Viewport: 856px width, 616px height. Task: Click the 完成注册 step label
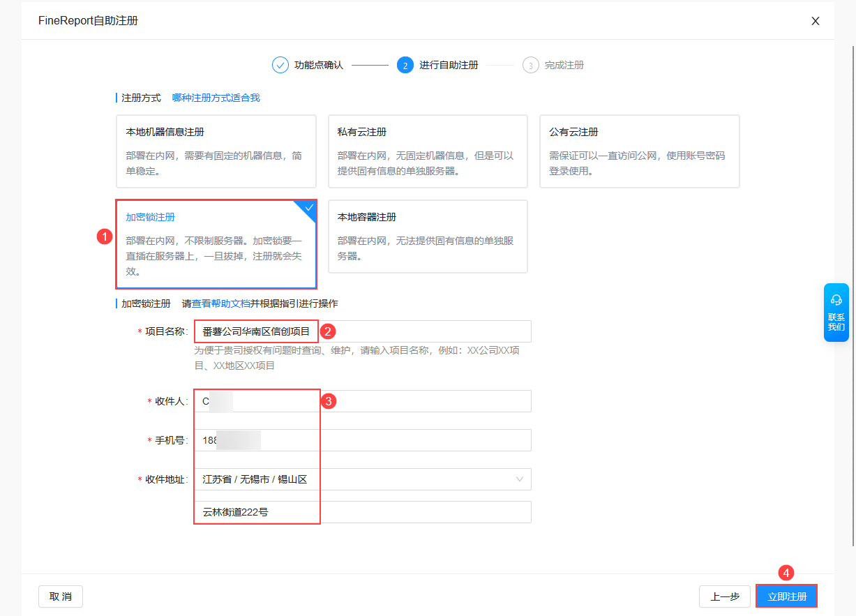(x=564, y=65)
